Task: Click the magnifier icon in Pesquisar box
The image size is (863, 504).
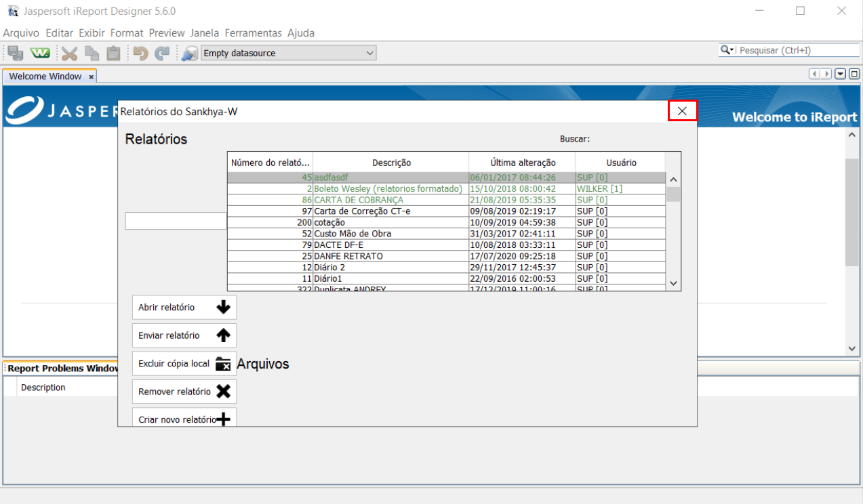Action: coord(726,50)
